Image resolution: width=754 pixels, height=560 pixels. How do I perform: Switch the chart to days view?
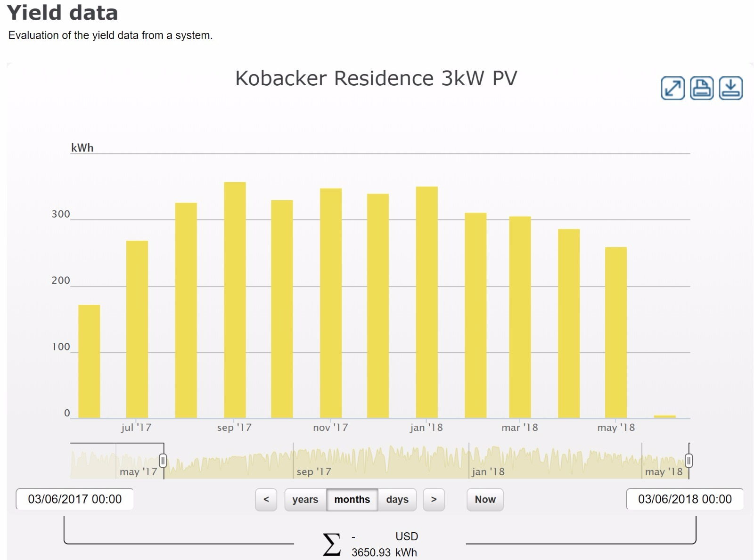click(x=397, y=500)
